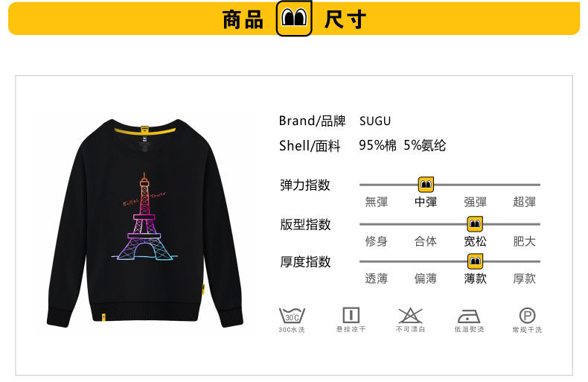Select the 無弹 elasticity label
Screen dimensions: 588x382
(x=377, y=202)
